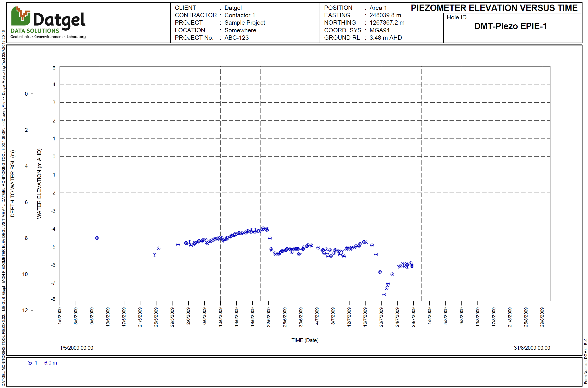The image size is (588, 388).
Task: Click the Sample Project field value
Action: click(x=244, y=23)
